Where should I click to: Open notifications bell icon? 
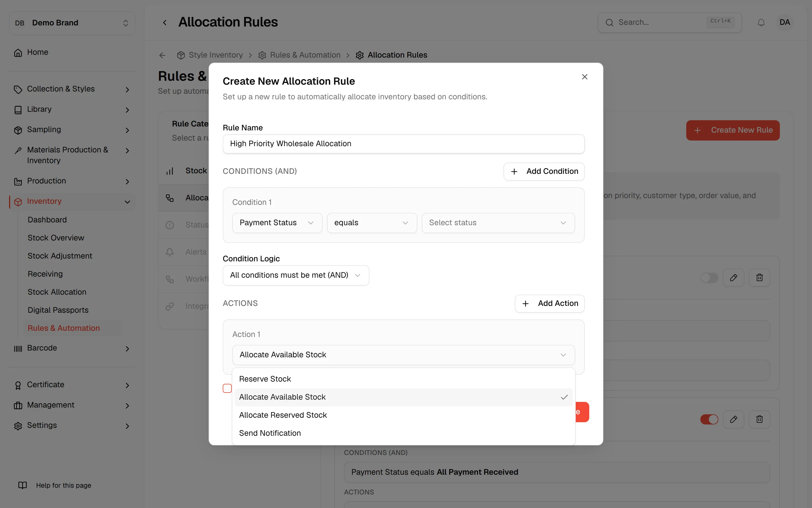coord(761,23)
